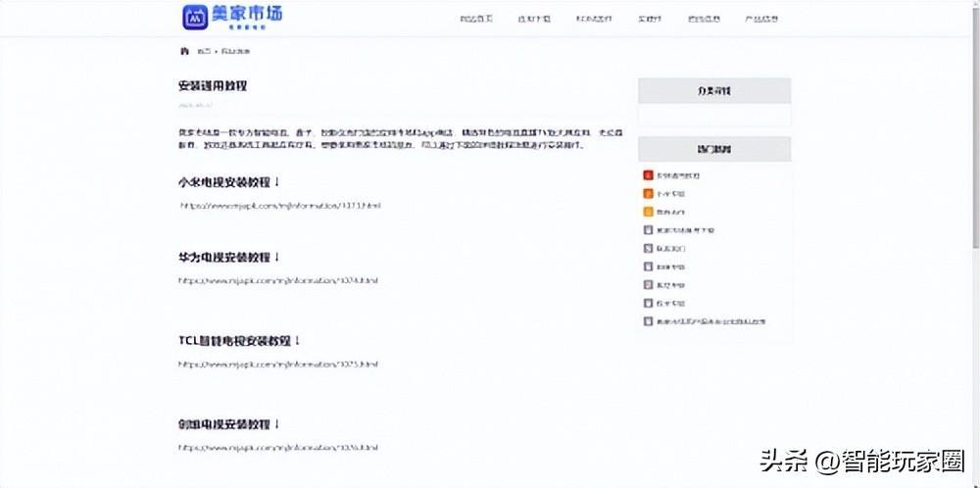Click the yellow rank-three badge in 热门新闻
This screenshot has width=980, height=488.
tap(648, 212)
